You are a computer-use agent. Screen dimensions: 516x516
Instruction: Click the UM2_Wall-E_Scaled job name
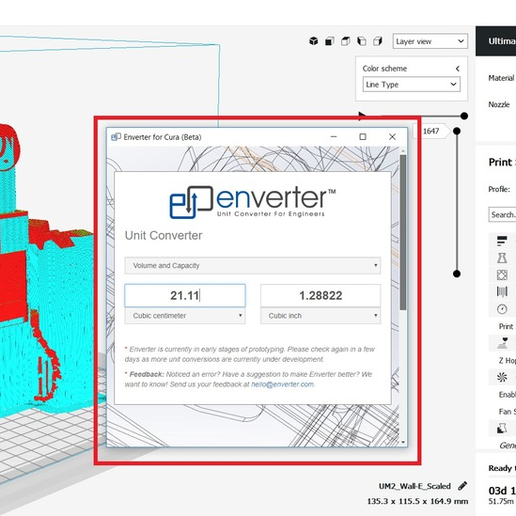(414, 486)
